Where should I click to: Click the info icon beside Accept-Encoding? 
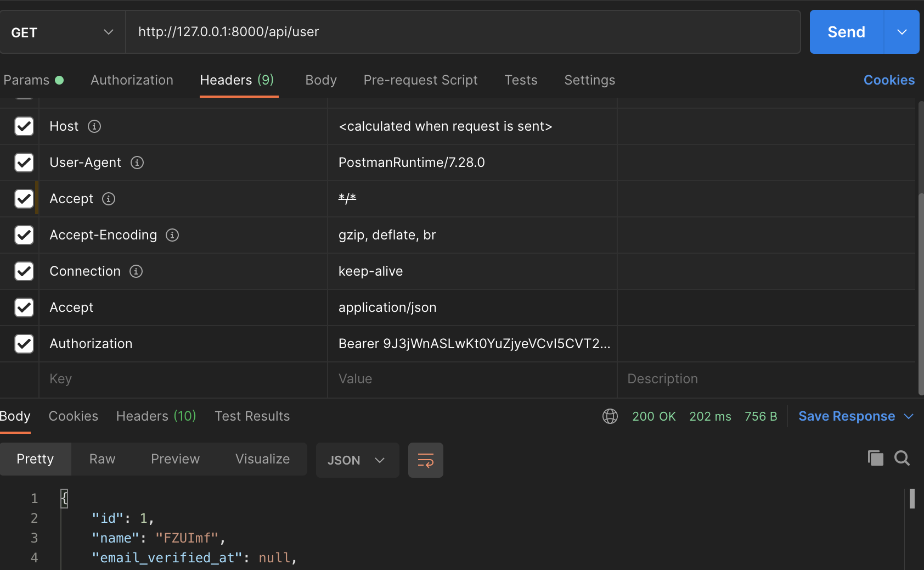(172, 235)
